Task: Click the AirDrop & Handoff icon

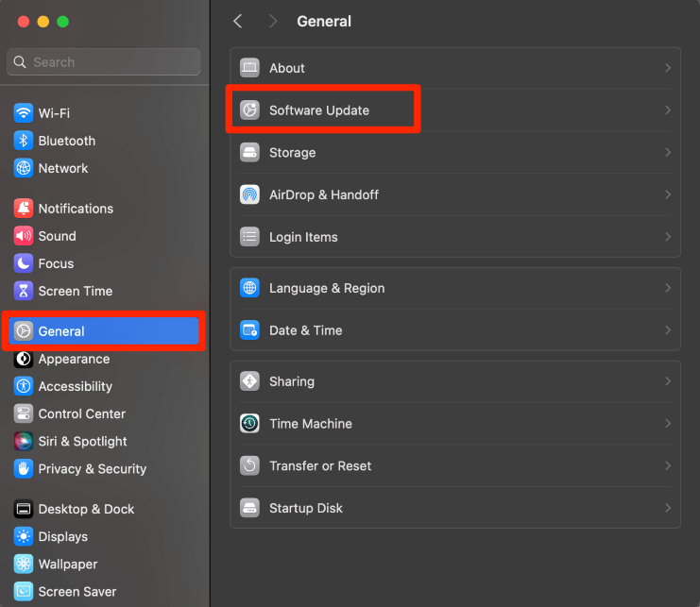Action: (249, 194)
